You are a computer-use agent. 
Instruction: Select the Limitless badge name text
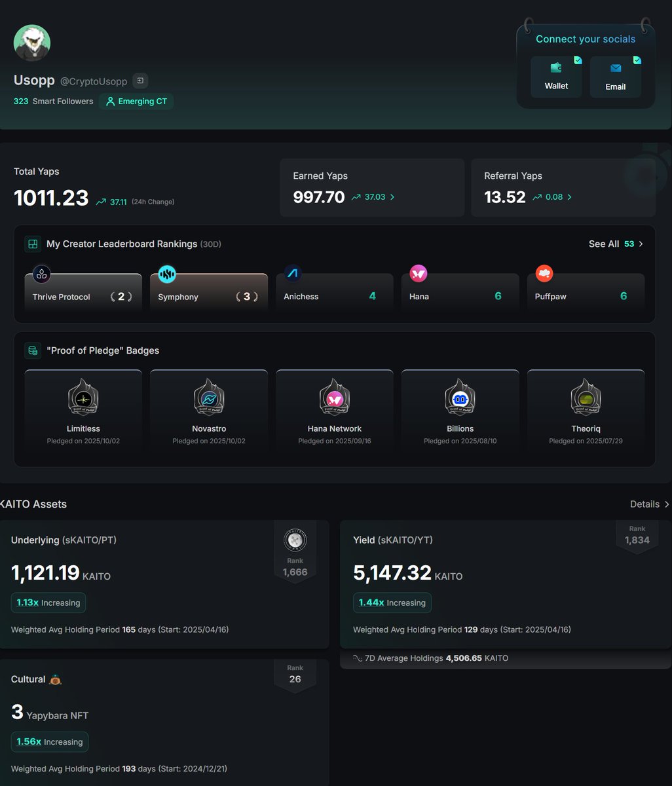(83, 428)
